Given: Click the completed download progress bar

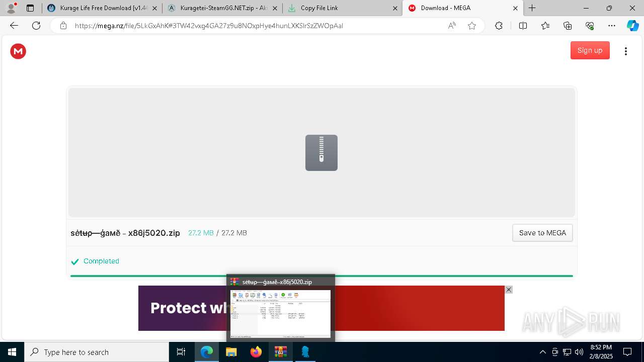Looking at the screenshot, I should pyautogui.click(x=321, y=276).
